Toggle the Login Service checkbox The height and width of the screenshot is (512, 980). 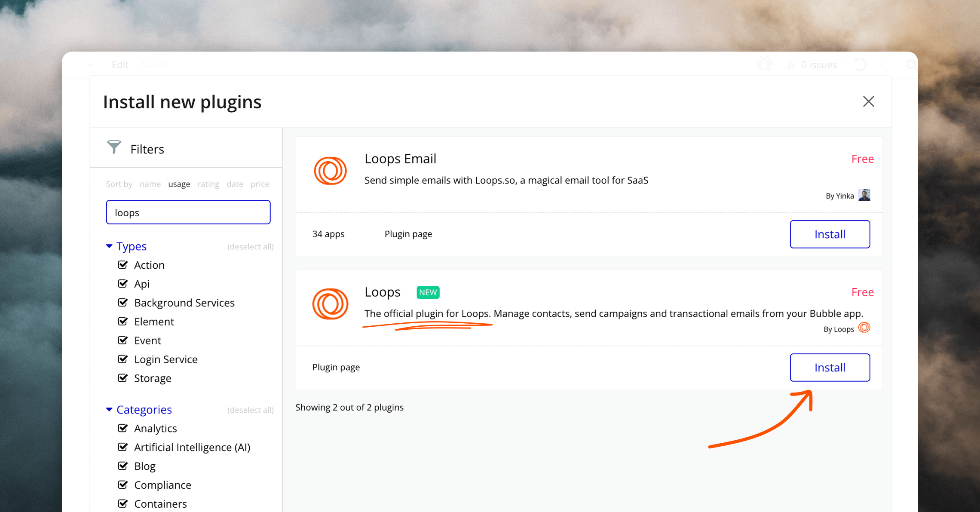pos(123,359)
